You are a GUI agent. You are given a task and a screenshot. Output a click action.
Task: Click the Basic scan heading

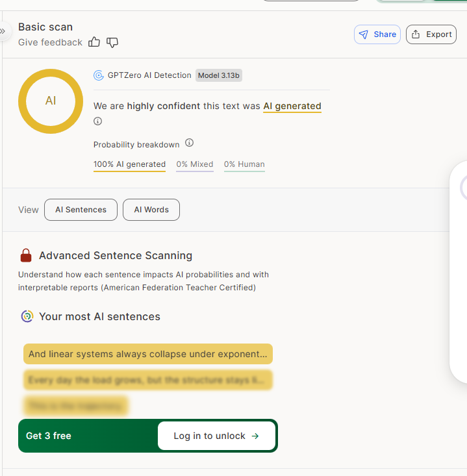coord(45,27)
